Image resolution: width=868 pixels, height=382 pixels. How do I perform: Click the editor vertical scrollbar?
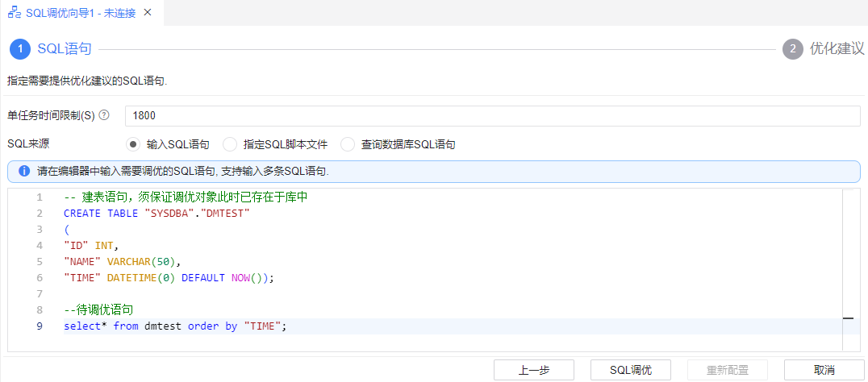[848, 270]
